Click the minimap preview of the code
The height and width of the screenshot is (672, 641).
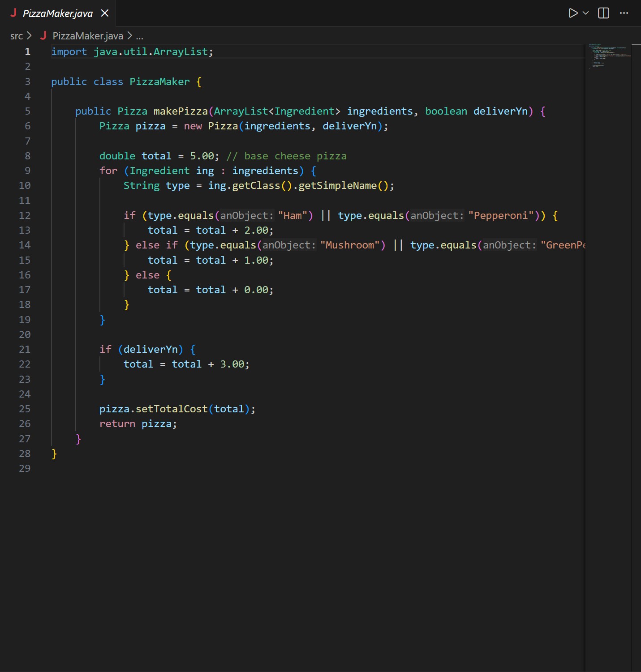coord(609,56)
